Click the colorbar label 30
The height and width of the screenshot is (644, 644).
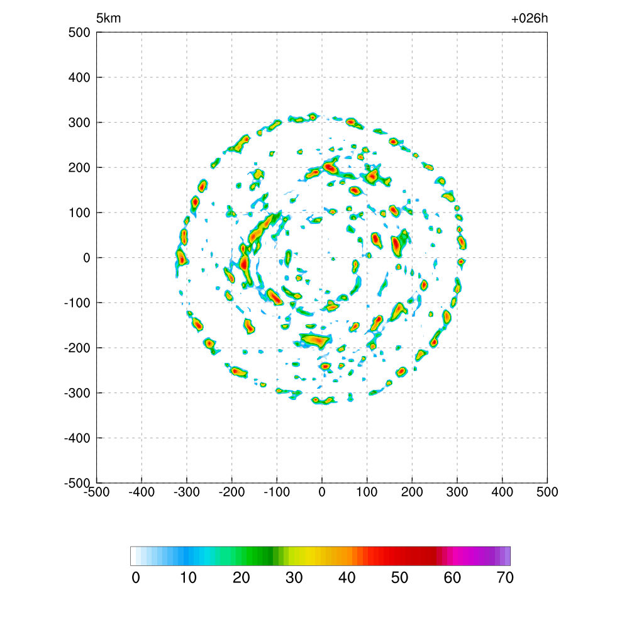click(x=294, y=578)
